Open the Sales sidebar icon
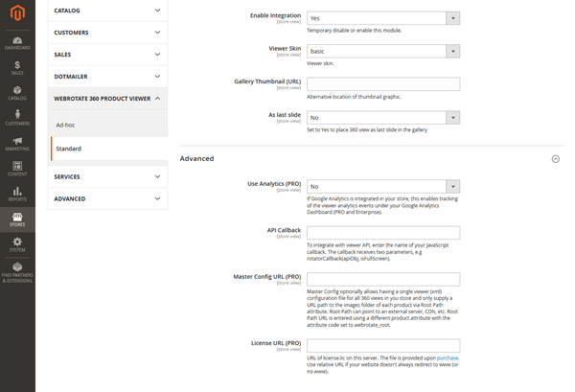 (x=17, y=67)
